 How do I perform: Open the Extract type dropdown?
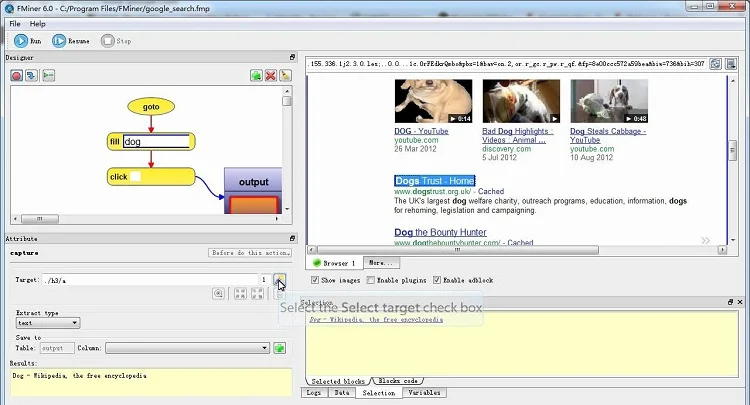(47, 323)
